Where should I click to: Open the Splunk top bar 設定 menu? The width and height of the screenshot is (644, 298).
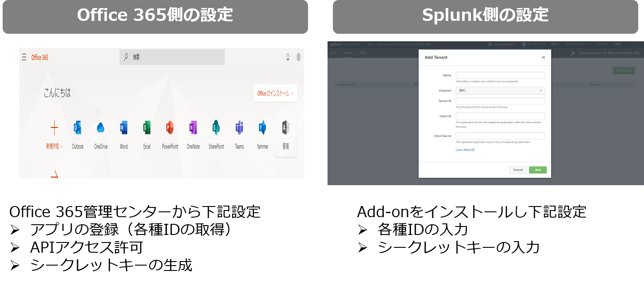[555, 44]
